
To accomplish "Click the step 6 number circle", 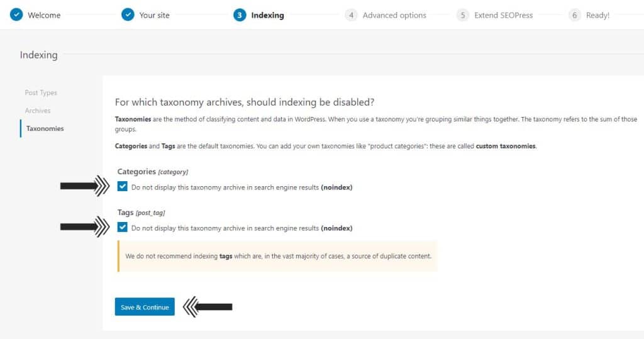I will coord(575,15).
